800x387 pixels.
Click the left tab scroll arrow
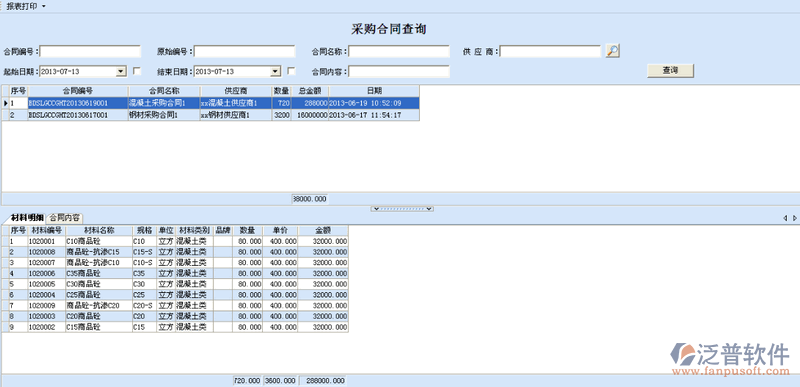click(785, 218)
